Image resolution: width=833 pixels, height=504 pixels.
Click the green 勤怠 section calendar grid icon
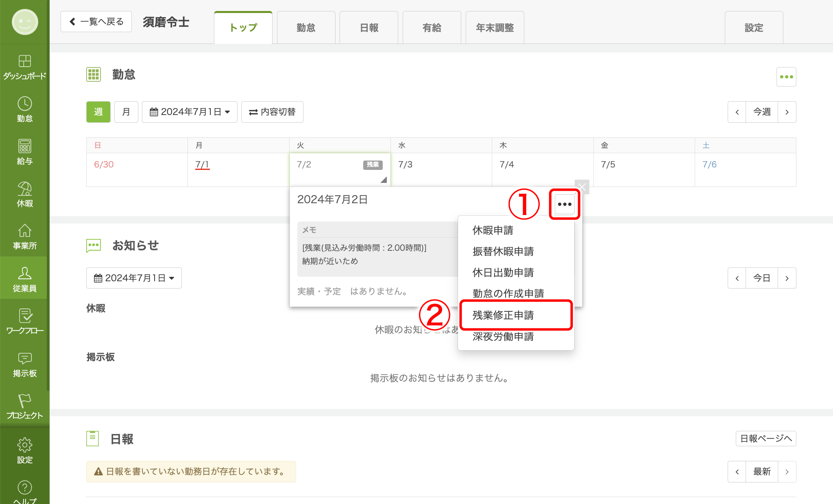94,74
